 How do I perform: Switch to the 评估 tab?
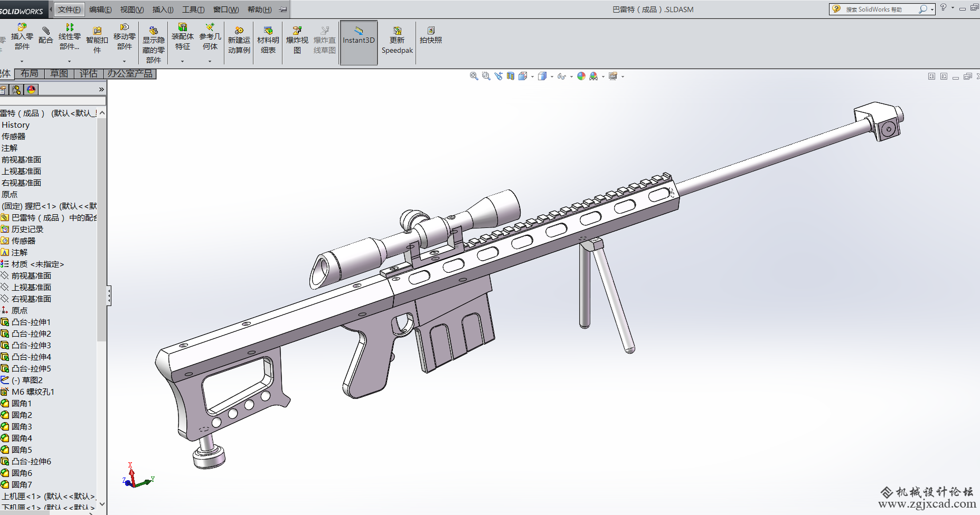tap(89, 73)
